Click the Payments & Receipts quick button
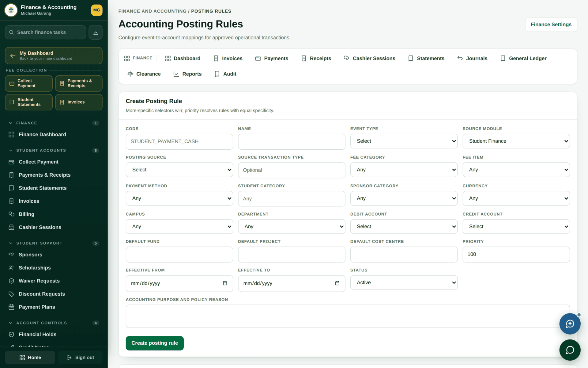This screenshot has height=368, width=588. coord(79,83)
